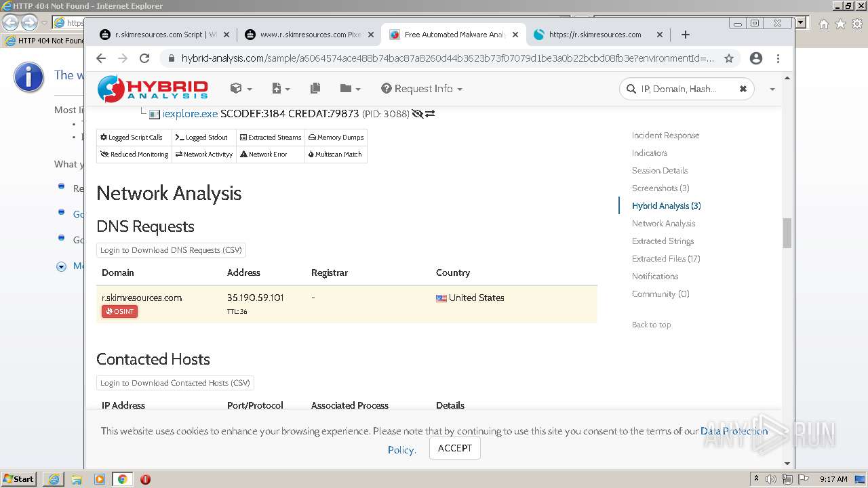
Task: Open a new Chrome tab
Action: click(686, 35)
